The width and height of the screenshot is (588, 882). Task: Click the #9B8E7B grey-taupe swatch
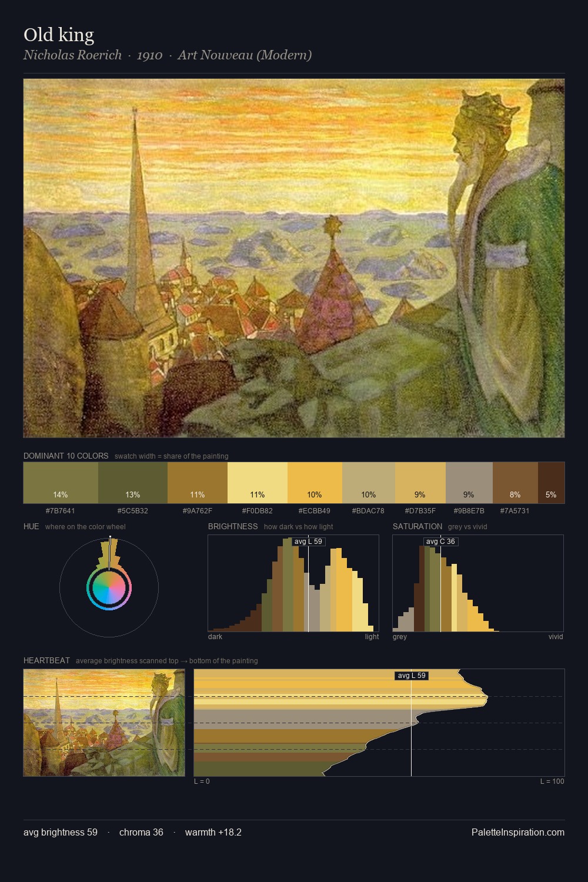(469, 483)
